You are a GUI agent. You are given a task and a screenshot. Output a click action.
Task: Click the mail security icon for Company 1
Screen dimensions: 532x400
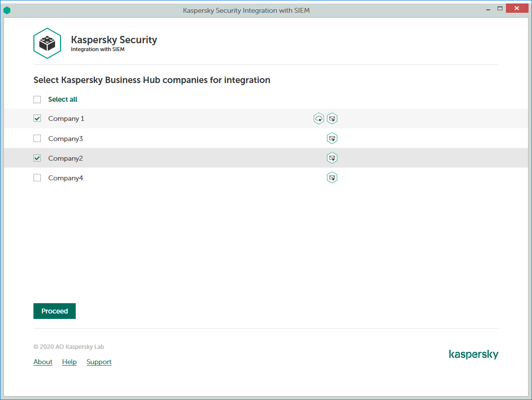(332, 118)
